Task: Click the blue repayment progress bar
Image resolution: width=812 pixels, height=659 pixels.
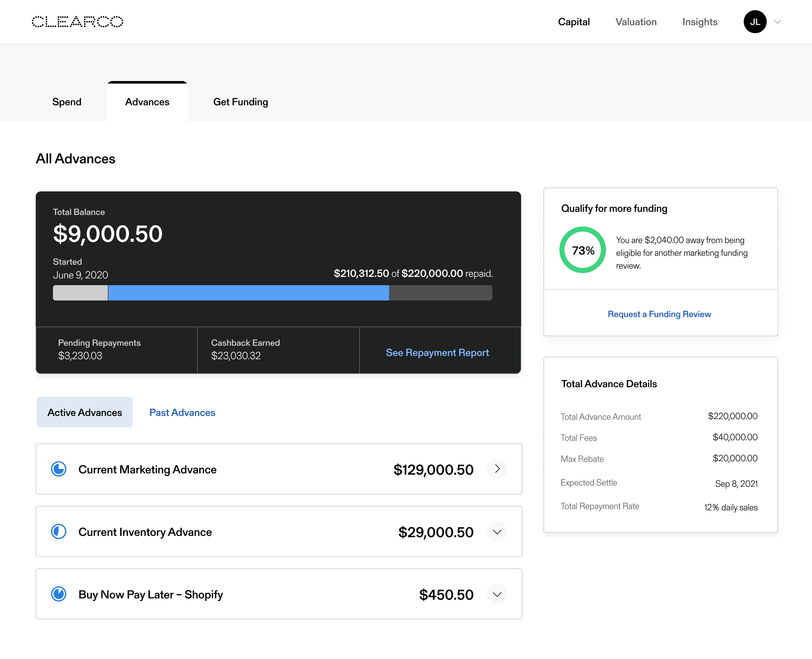Action: pyautogui.click(x=249, y=293)
